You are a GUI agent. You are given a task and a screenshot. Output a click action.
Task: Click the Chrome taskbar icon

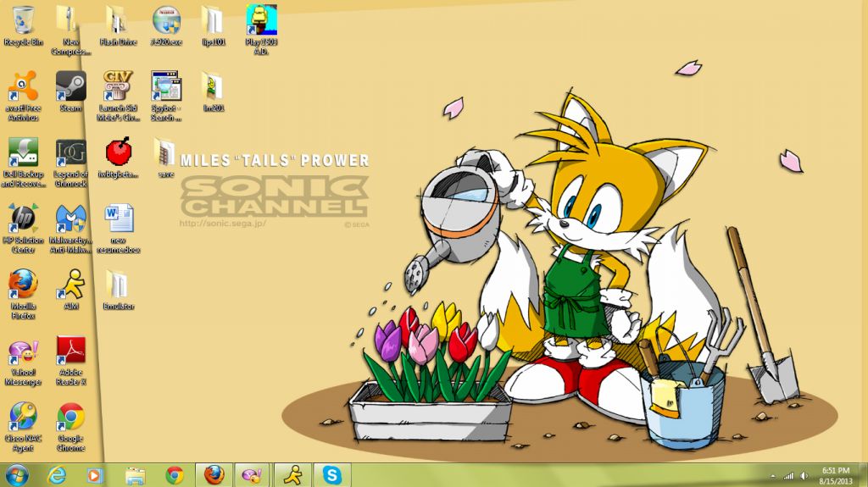175,475
